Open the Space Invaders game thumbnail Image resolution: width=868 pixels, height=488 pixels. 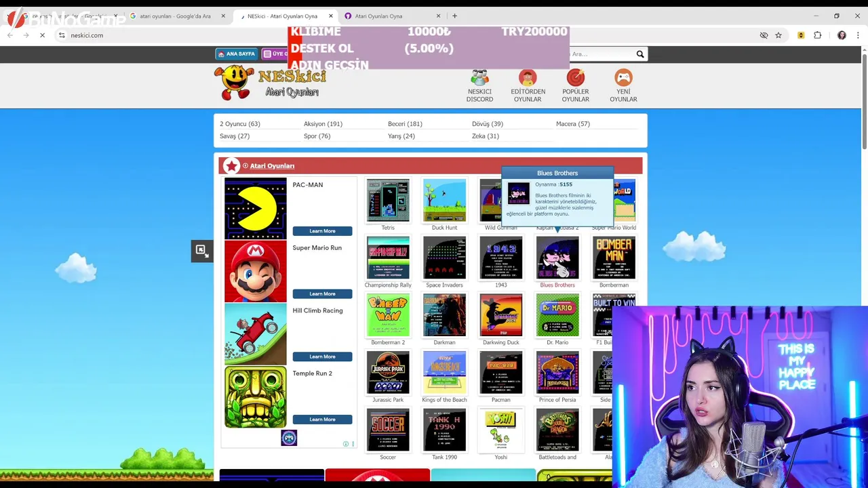pos(444,258)
